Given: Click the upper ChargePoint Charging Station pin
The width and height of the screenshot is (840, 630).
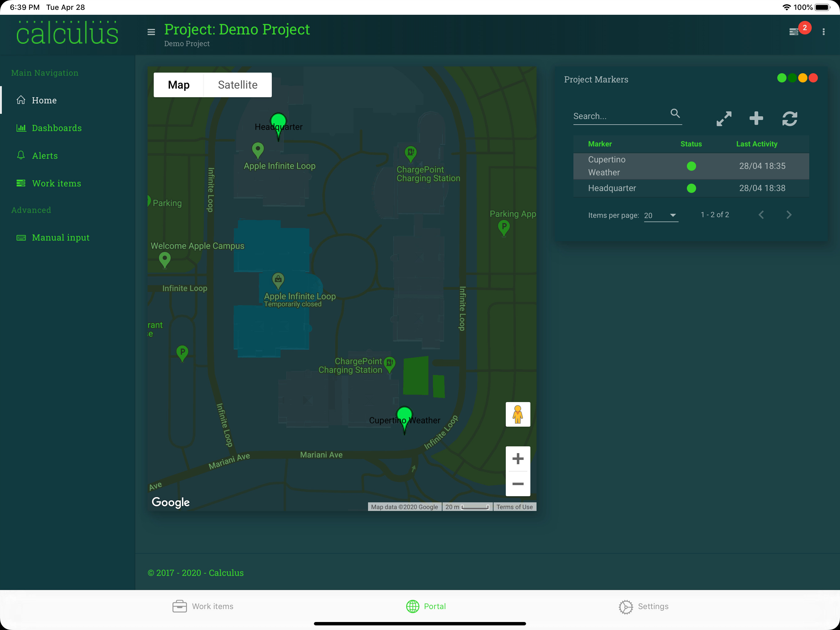Looking at the screenshot, I should (410, 154).
